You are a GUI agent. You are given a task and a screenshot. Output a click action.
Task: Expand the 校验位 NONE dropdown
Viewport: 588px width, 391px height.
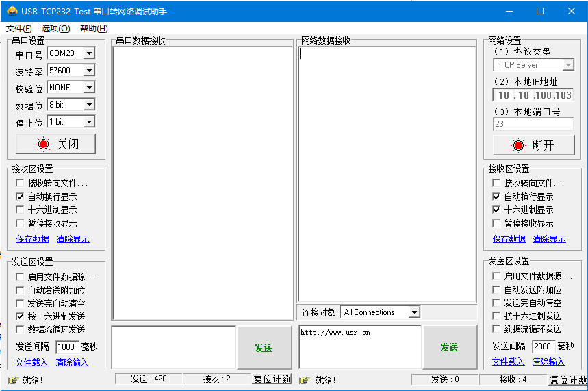pos(89,88)
